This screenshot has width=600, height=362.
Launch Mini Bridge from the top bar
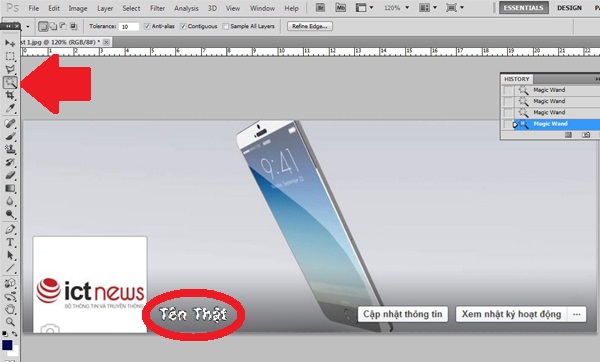tap(340, 8)
